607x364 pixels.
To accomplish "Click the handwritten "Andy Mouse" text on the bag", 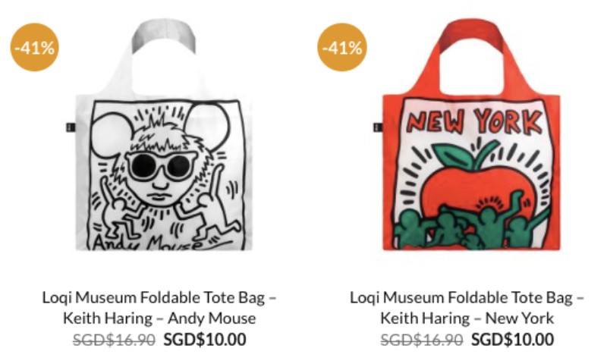I will point(152,243).
